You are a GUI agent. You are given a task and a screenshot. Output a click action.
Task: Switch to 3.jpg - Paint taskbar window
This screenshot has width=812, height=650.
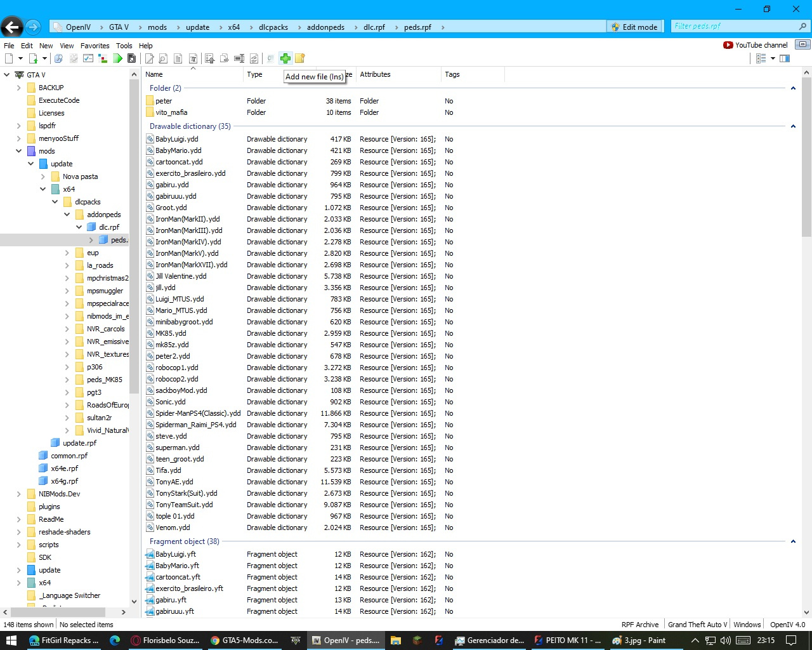point(639,640)
